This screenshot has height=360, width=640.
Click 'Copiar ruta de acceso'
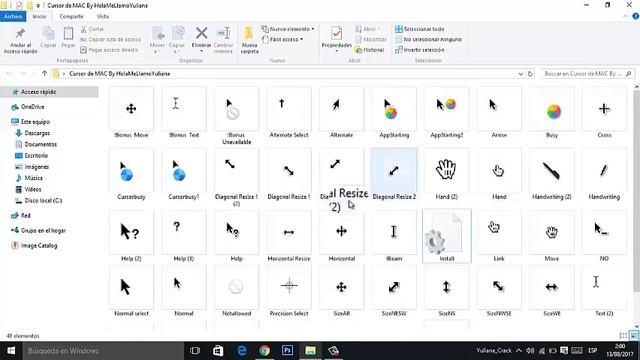110,40
